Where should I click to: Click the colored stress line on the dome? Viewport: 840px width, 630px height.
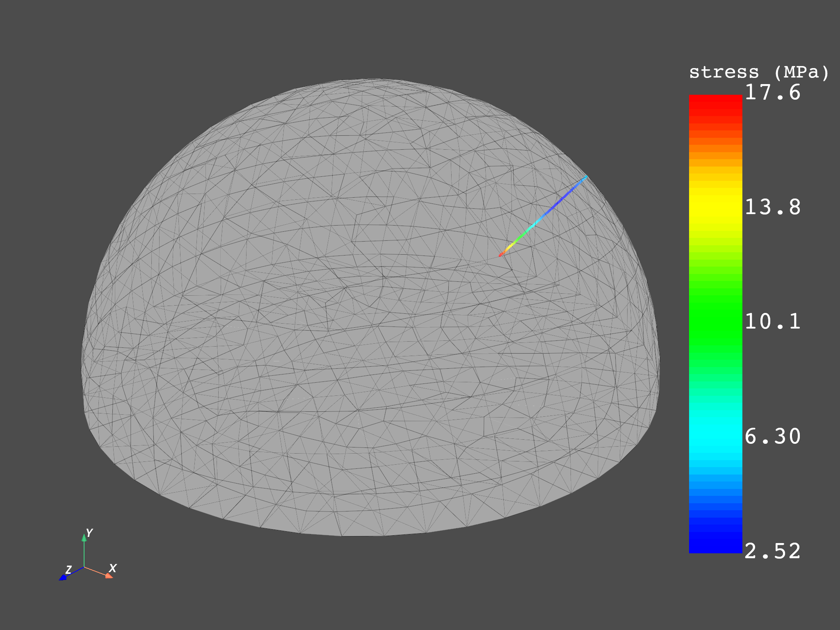pyautogui.click(x=543, y=216)
